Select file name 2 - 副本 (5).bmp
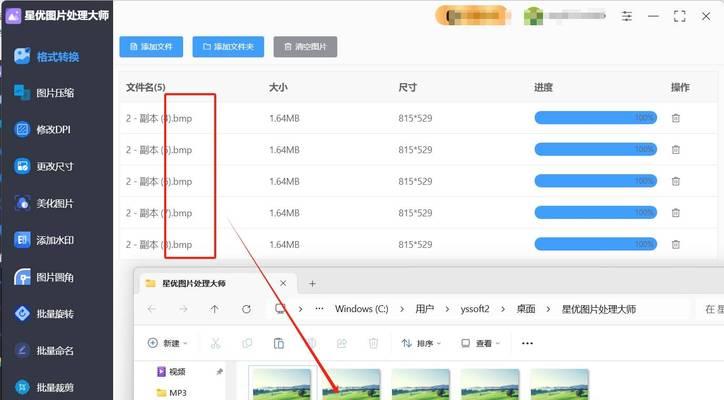Image resolution: width=724 pixels, height=400 pixels. coord(159,150)
